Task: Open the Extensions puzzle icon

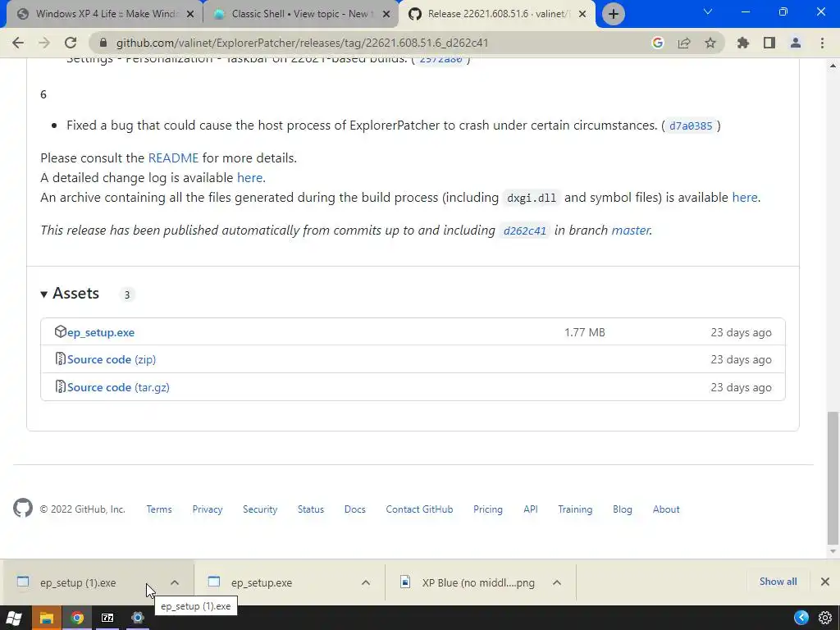Action: click(x=742, y=43)
